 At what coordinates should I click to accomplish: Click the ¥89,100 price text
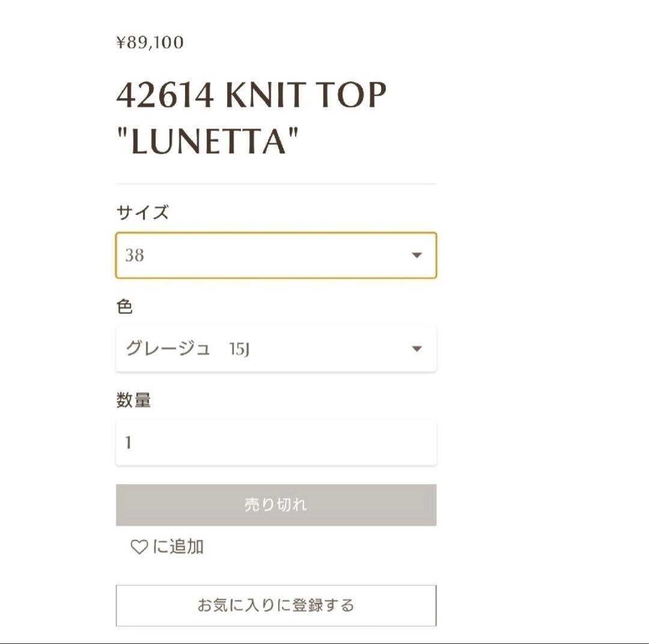(150, 43)
